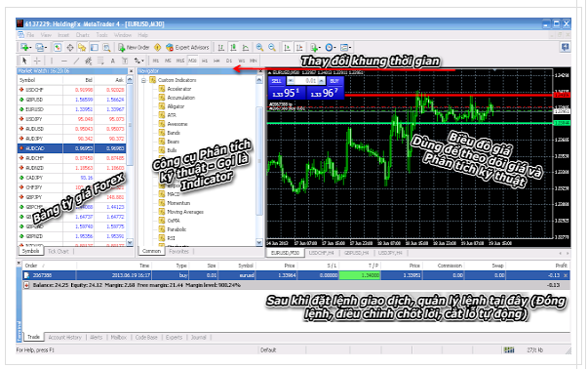Open the USDCHF,H4 chart tab
The image size is (588, 369).
point(321,253)
